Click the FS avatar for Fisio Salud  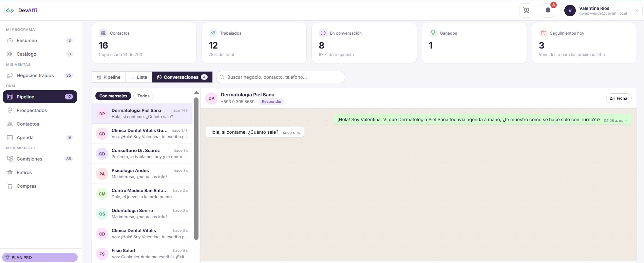tap(102, 254)
